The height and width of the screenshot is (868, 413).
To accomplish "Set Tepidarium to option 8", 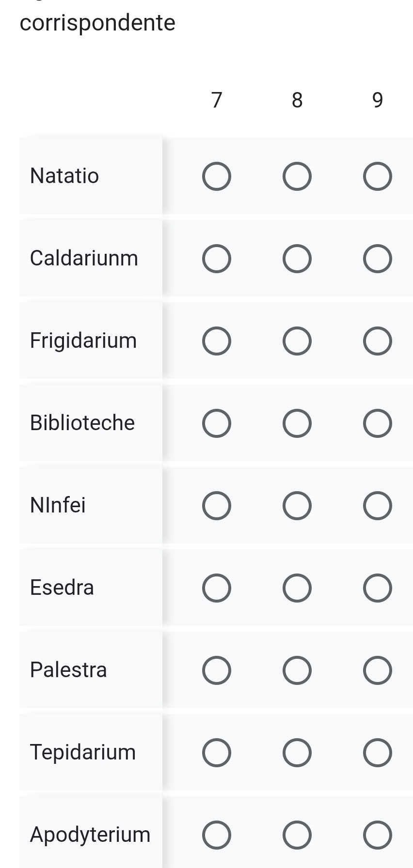I will click(297, 753).
